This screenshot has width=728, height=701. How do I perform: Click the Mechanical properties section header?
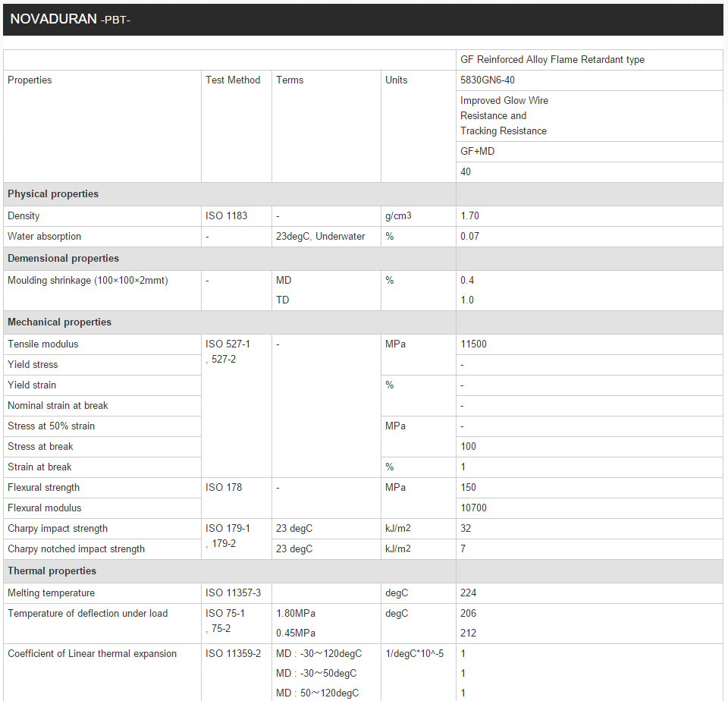pyautogui.click(x=59, y=322)
